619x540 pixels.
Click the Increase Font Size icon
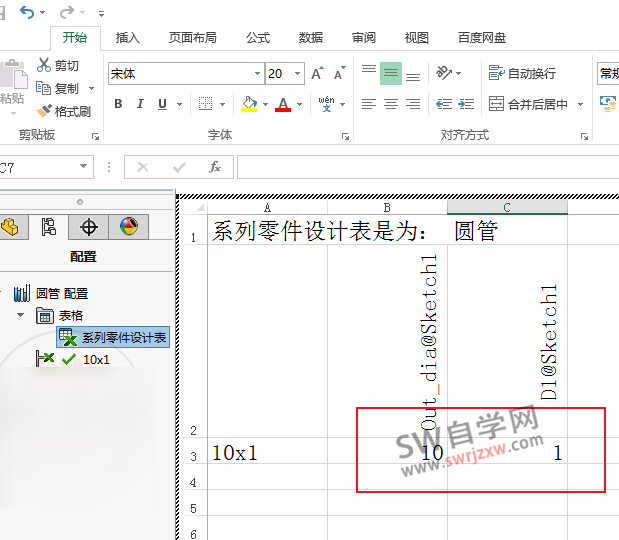pyautogui.click(x=317, y=73)
